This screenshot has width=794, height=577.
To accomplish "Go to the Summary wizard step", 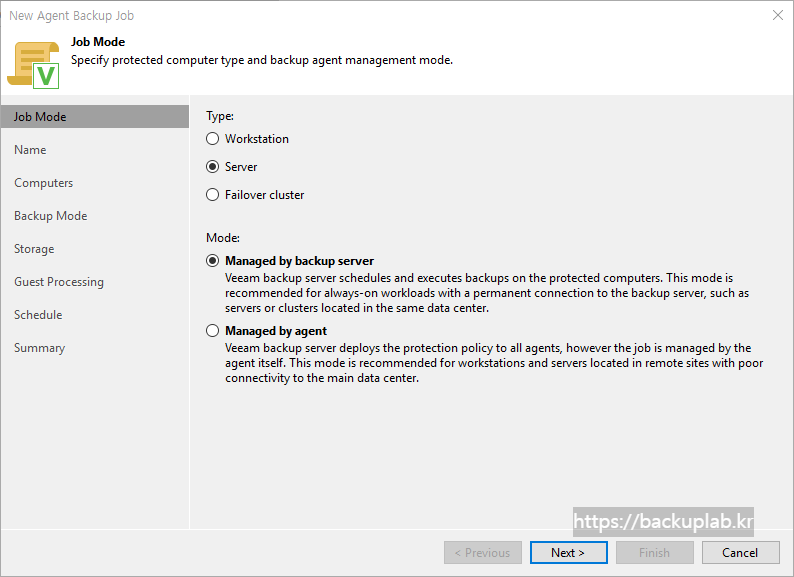I will (x=39, y=348).
